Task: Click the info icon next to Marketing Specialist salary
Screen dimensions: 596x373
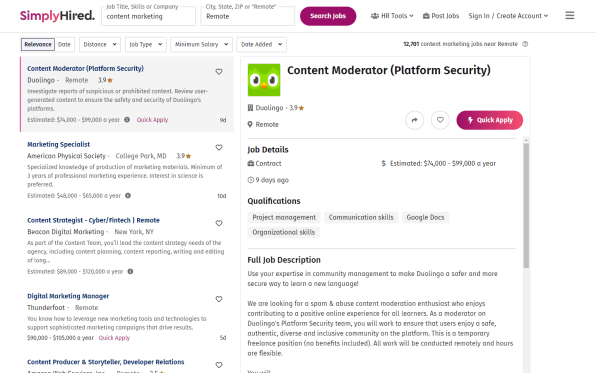Action: (x=128, y=195)
